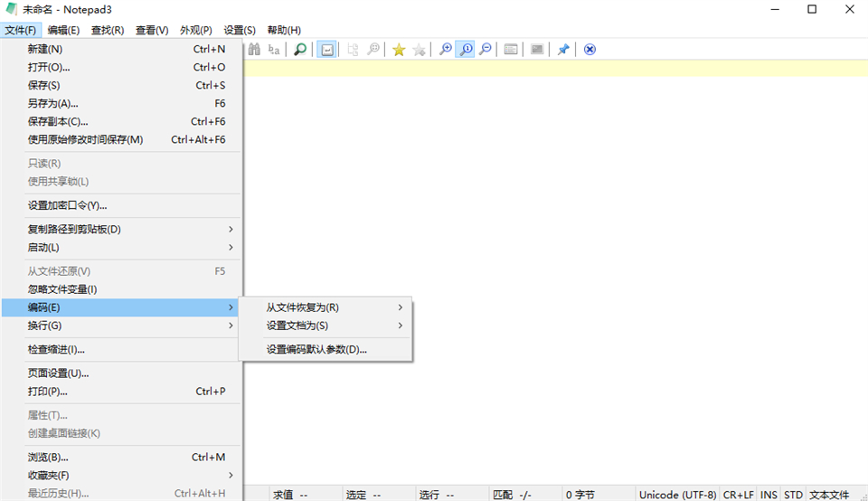Select 属性(T)... menu entry
The height and width of the screenshot is (501, 868).
[x=122, y=415]
